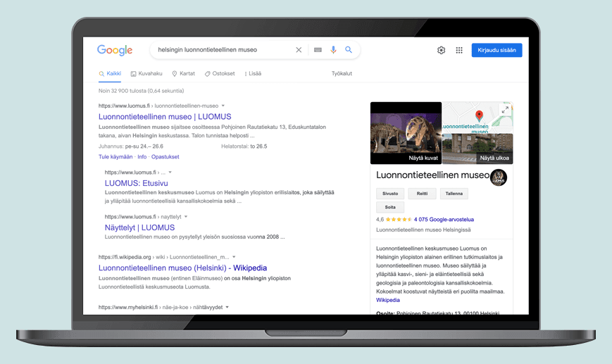This screenshot has width=612, height=364.
Task: Open the dropdown arrow beside the myhelsinki.fi URL
Action: (x=227, y=308)
